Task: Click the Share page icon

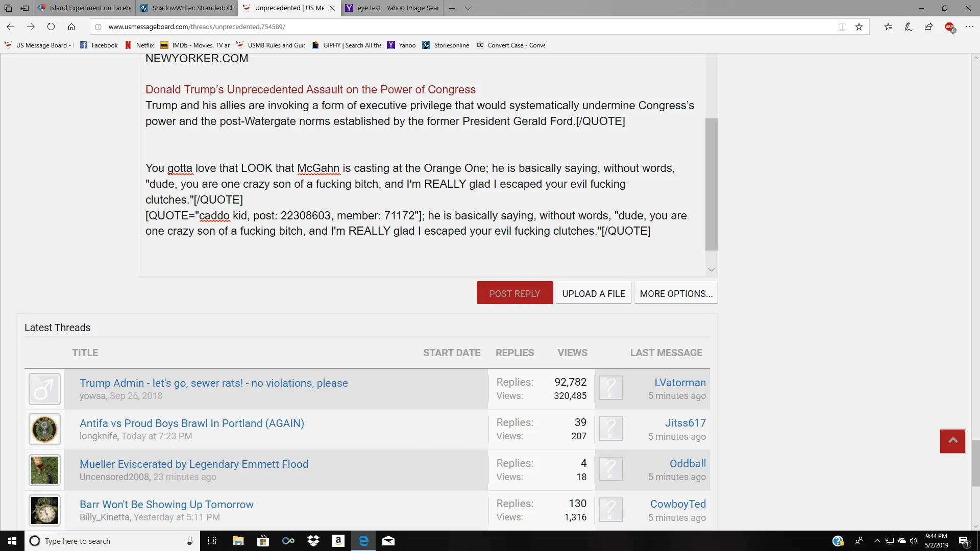Action: [x=928, y=27]
